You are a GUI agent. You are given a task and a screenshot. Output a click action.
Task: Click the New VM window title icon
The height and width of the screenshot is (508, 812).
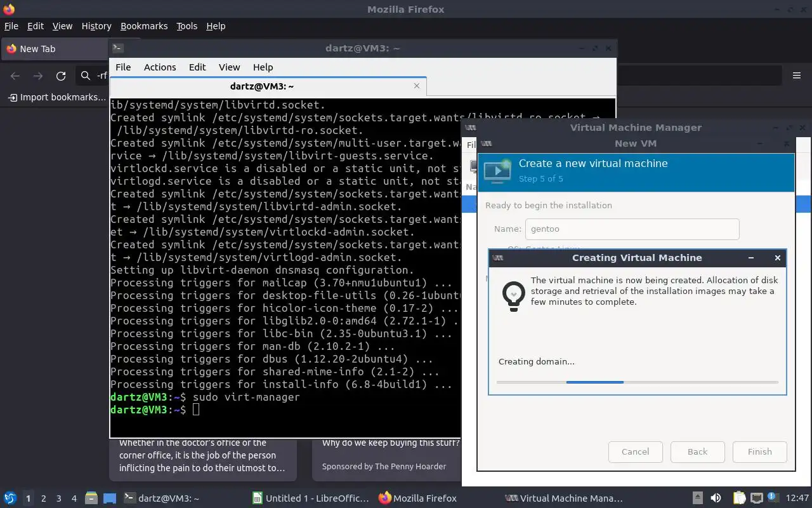(x=487, y=144)
